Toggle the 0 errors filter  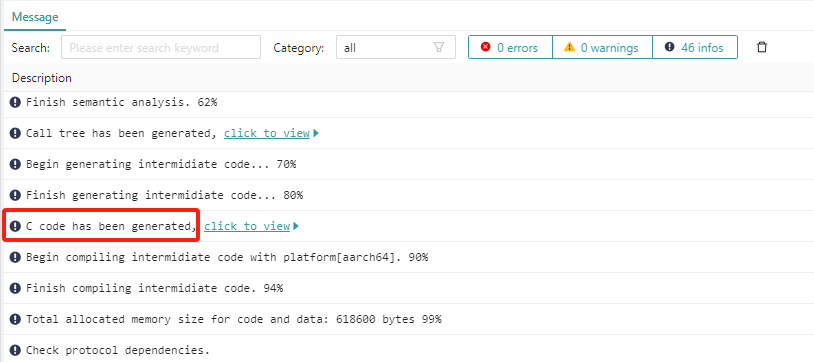(510, 47)
